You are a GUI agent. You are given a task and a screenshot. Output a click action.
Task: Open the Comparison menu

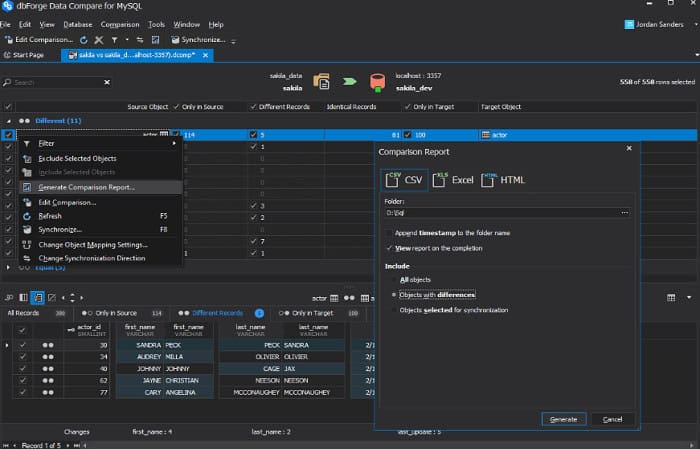pyautogui.click(x=120, y=25)
